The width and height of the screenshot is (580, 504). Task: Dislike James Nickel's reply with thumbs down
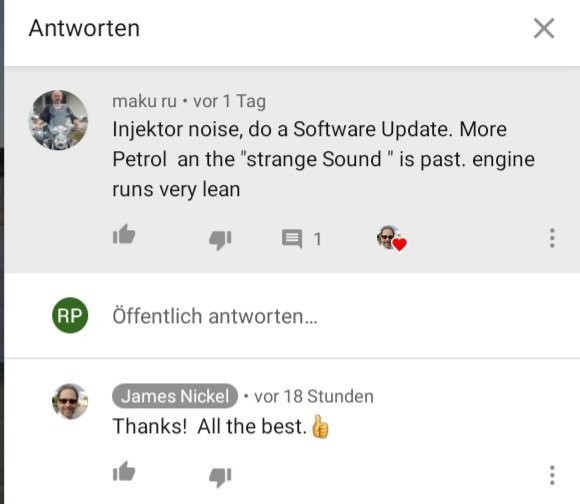(220, 477)
